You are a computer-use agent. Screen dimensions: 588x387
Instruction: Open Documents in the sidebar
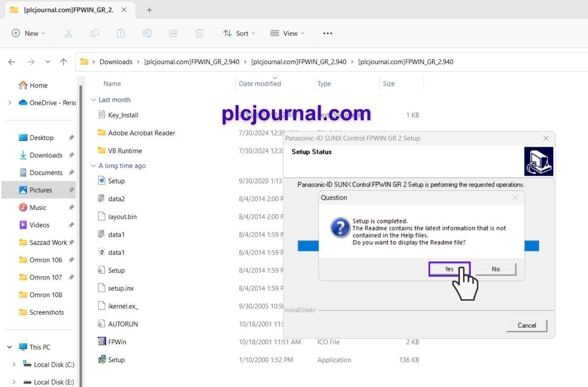[46, 173]
